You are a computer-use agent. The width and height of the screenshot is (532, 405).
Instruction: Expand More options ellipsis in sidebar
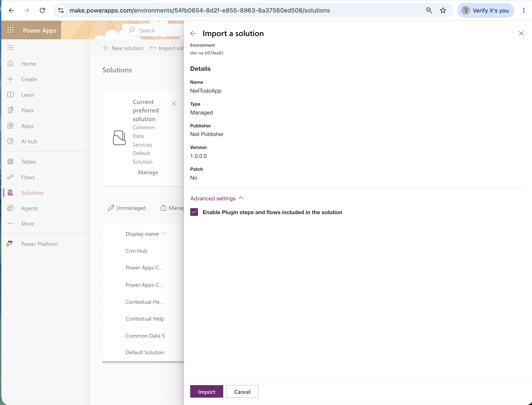click(10, 223)
